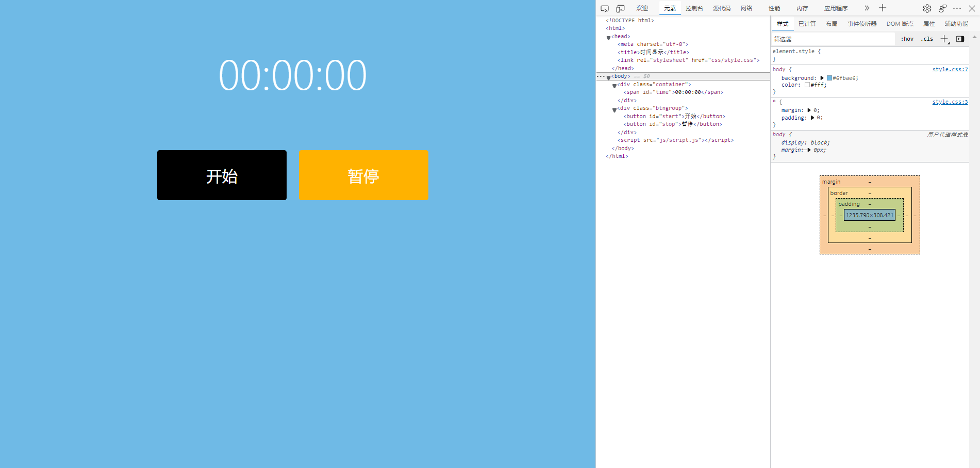Screen dimensions: 980x468
Task: Click the Copilot icon near settings
Action: [x=942, y=9]
